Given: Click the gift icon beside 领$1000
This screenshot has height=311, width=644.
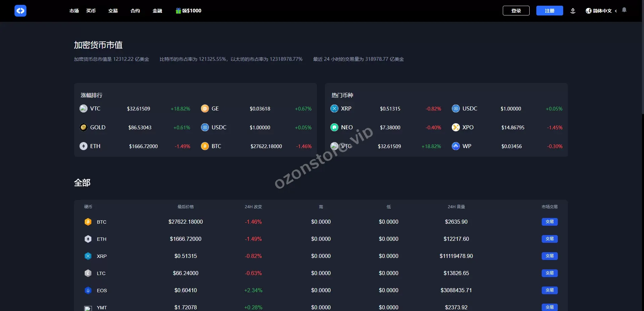Looking at the screenshot, I should click(x=178, y=11).
